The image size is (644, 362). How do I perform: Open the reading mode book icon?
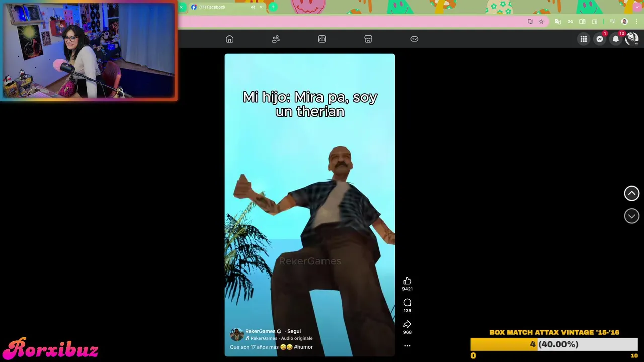(582, 22)
